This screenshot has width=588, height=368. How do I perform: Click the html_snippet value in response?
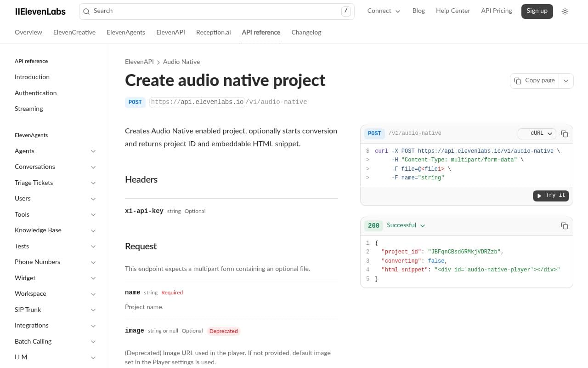tap(497, 270)
